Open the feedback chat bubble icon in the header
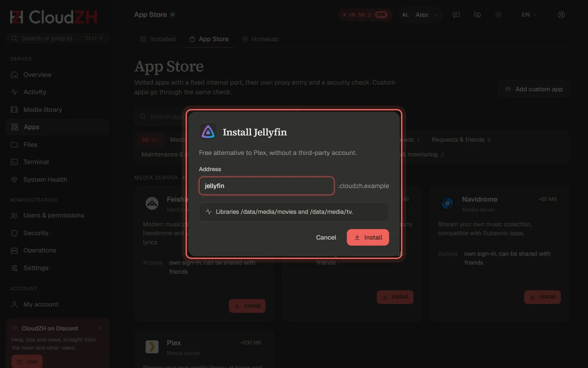This screenshot has height=368, width=588. pyautogui.click(x=456, y=15)
